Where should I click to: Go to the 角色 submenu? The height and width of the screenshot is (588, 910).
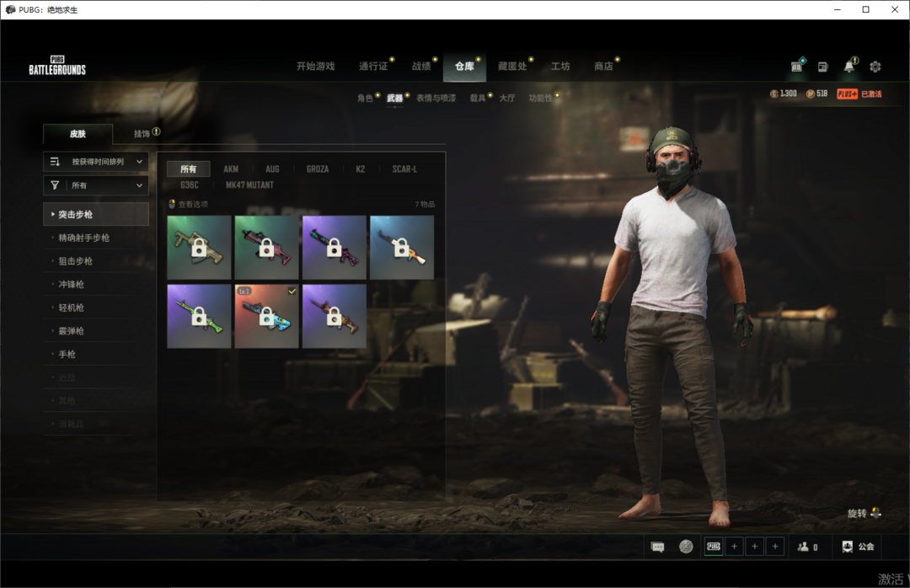click(x=365, y=98)
